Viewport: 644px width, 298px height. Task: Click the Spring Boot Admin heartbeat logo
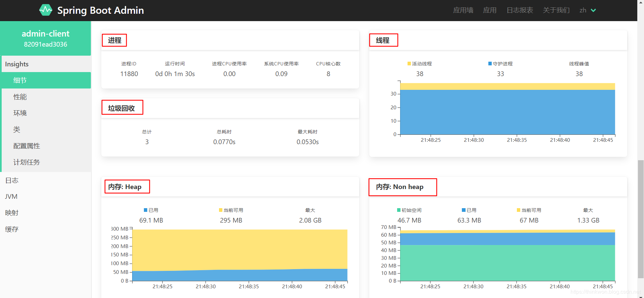pos(46,10)
